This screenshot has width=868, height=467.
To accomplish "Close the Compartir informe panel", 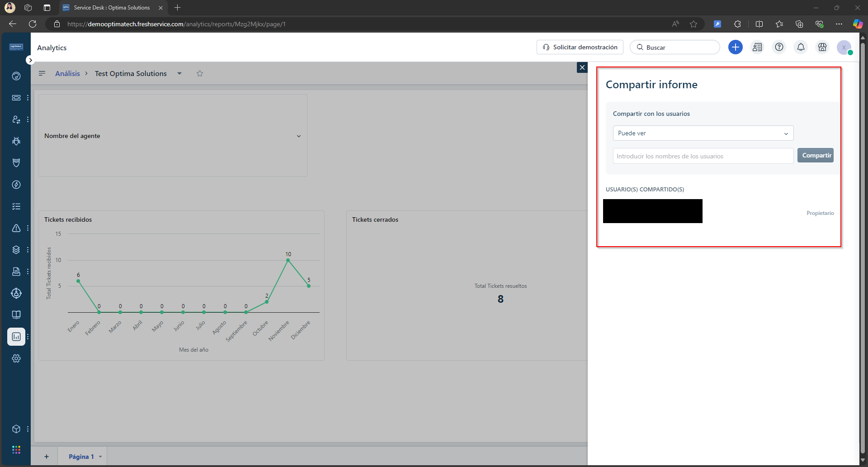I will click(582, 67).
